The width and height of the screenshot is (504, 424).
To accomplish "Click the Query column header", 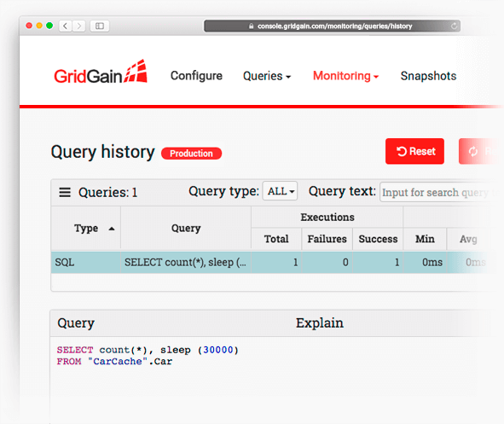I will tap(186, 229).
